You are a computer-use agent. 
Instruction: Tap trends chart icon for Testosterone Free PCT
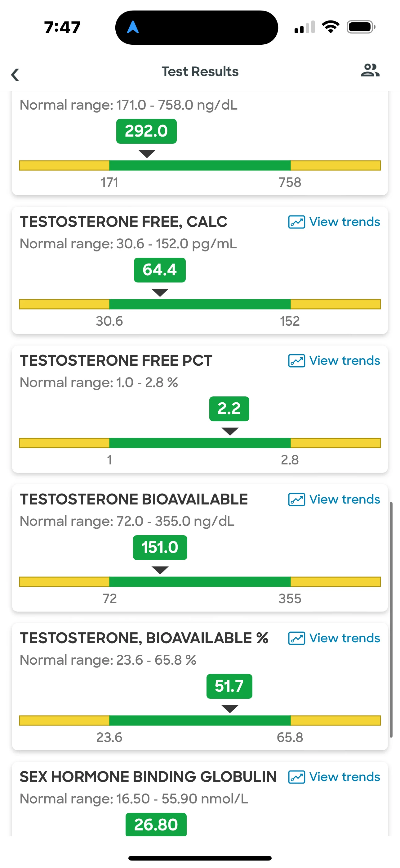pos(297,361)
